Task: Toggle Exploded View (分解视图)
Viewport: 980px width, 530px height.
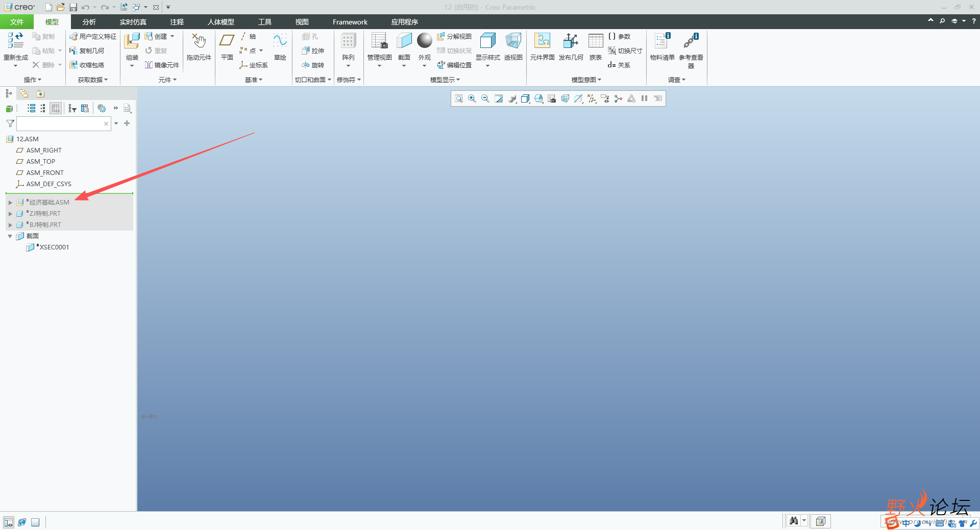Action: (454, 36)
